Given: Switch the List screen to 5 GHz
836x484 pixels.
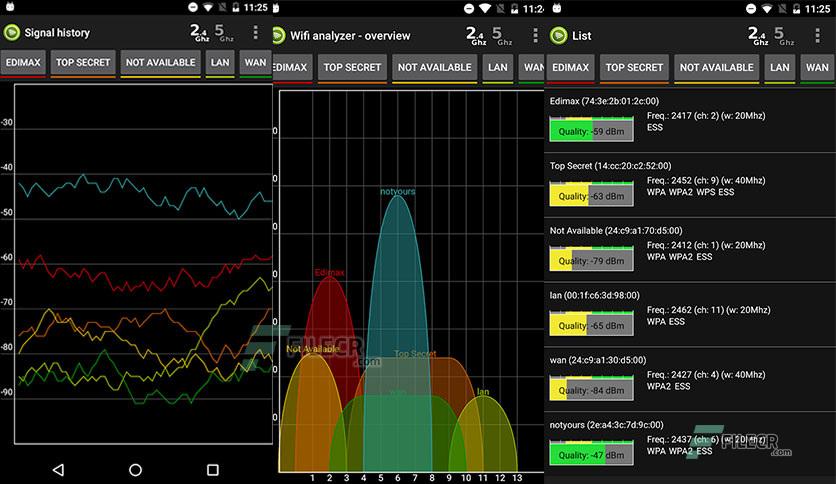Looking at the screenshot, I should 784,36.
